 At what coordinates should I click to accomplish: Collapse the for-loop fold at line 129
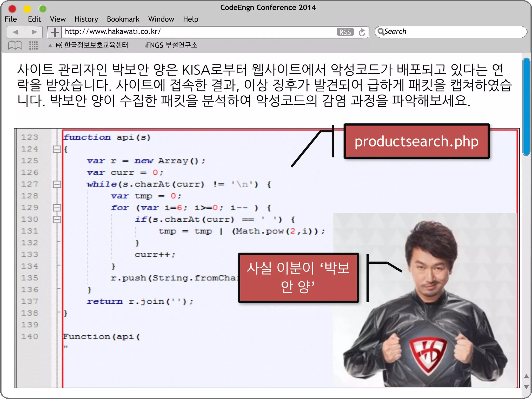[x=57, y=208]
